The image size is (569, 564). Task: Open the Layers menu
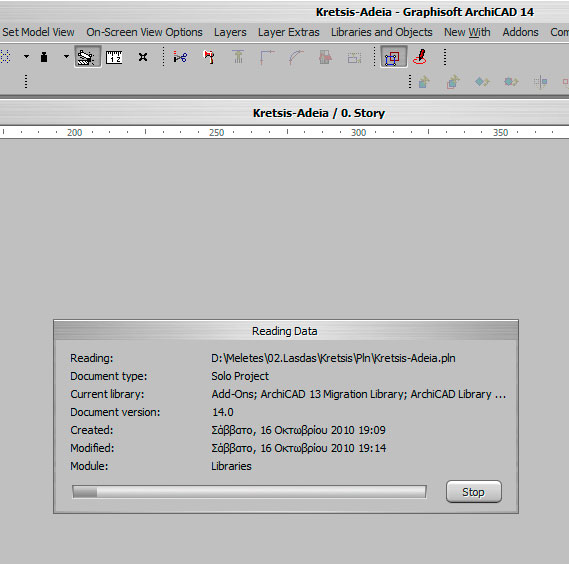(230, 32)
